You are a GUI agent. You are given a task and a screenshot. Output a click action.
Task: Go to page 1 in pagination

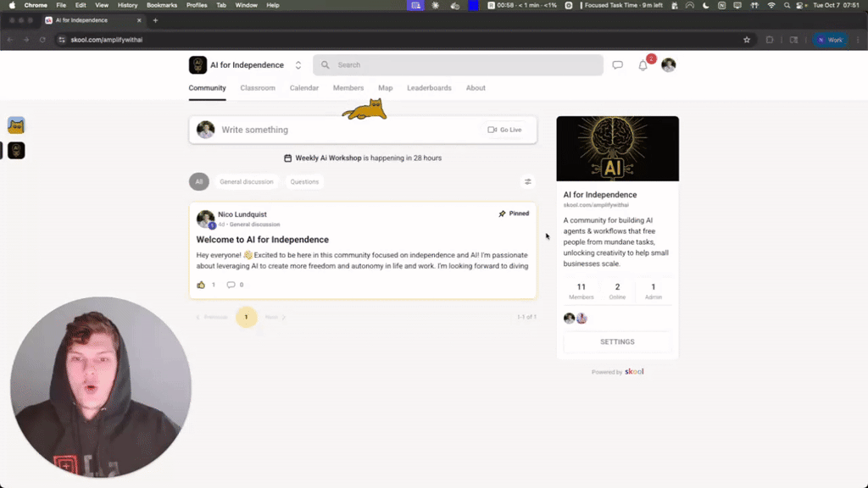(247, 317)
